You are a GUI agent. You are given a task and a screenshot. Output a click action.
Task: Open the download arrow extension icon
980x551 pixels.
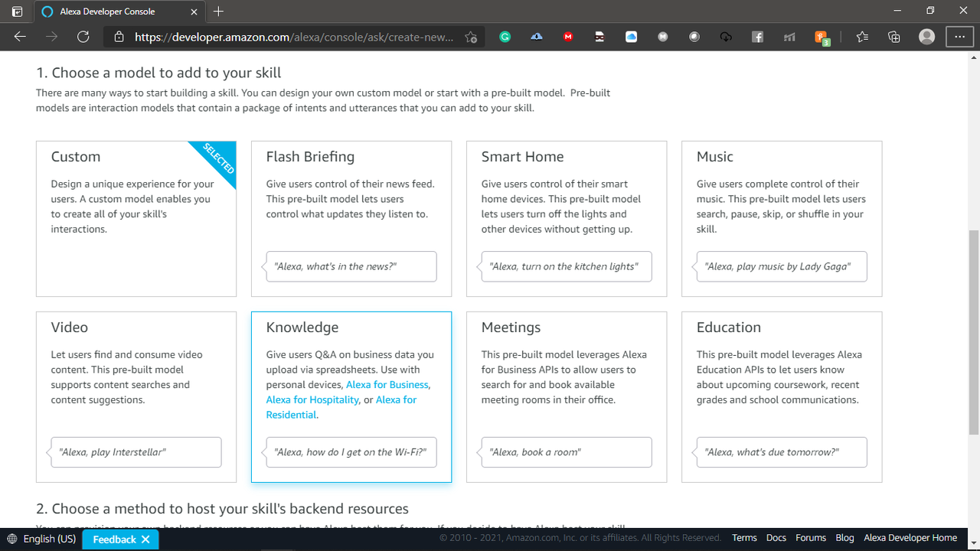click(x=726, y=37)
